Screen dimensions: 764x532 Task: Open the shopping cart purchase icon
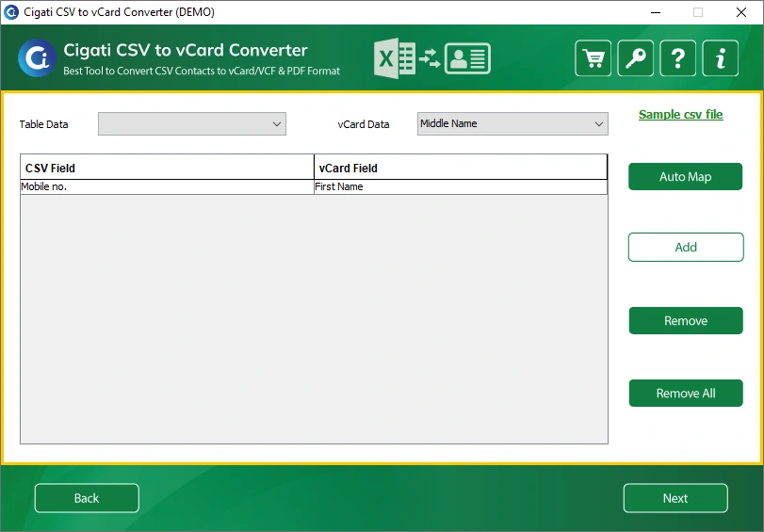[593, 58]
